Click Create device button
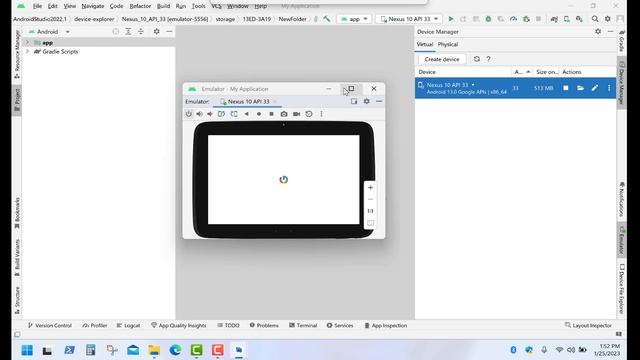Screen dimensions: 640x360 [x=442, y=59]
